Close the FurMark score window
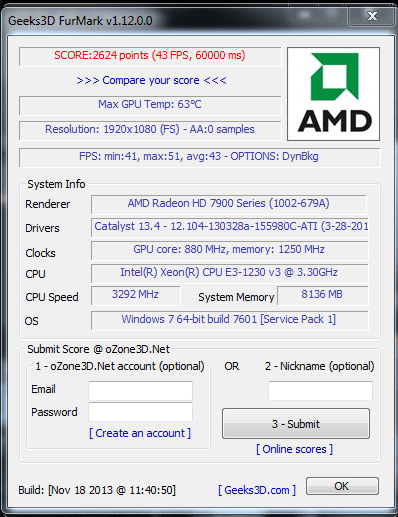Viewport: 398px width, 517px height. pyautogui.click(x=371, y=16)
